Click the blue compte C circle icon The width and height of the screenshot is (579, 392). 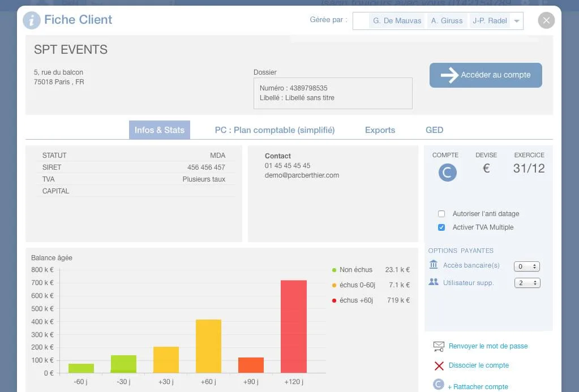pyautogui.click(x=447, y=173)
